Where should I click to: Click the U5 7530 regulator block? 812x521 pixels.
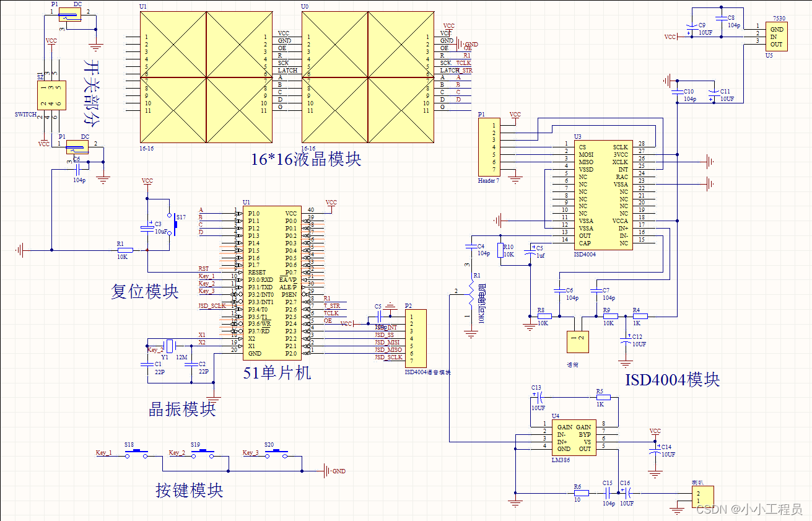click(x=777, y=37)
